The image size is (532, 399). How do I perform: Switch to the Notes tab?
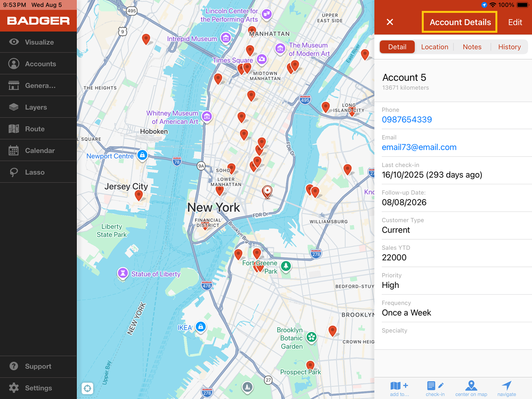[472, 47]
